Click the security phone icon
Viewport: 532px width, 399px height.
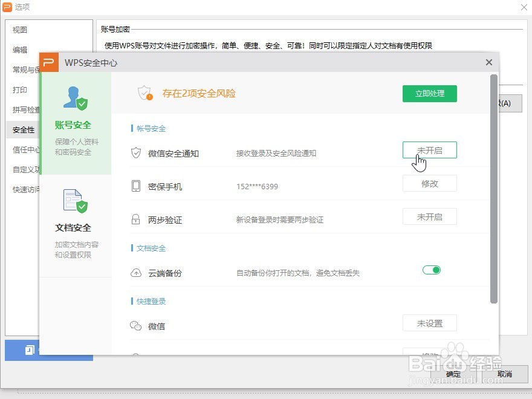coord(136,186)
